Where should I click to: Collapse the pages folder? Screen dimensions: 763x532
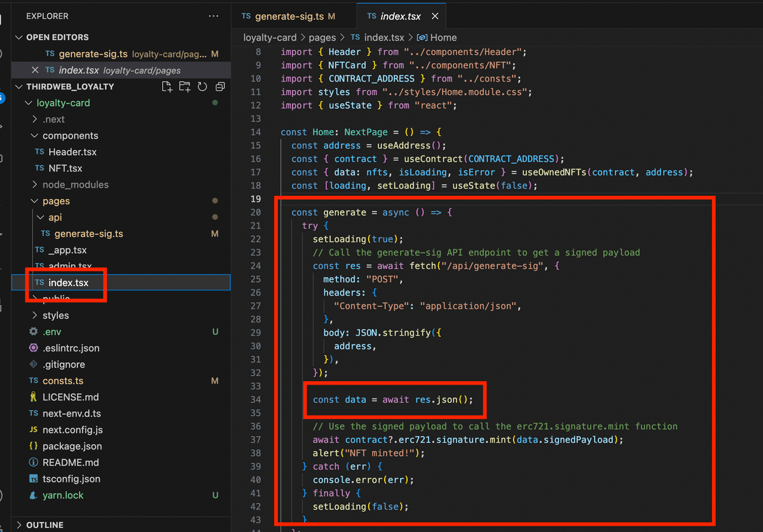pyautogui.click(x=35, y=201)
